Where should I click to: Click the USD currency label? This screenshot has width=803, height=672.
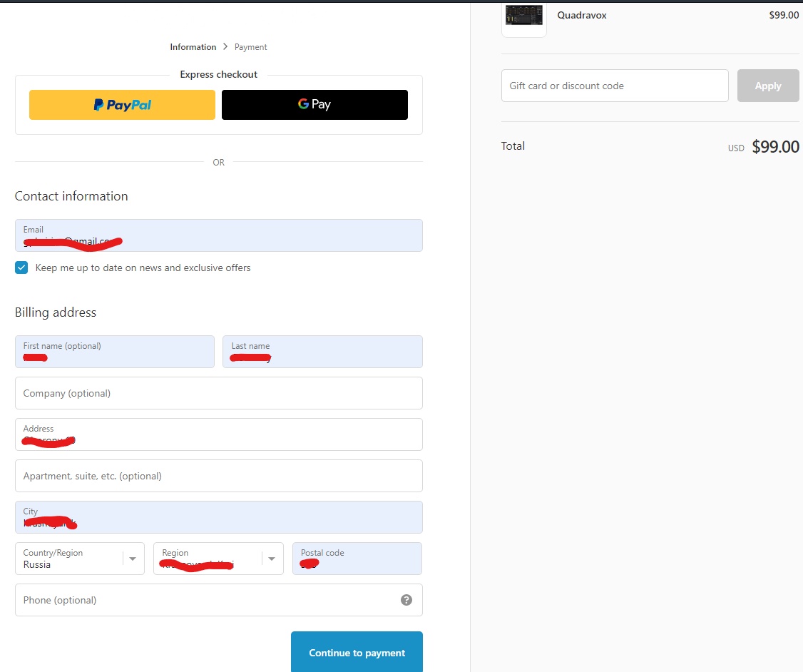pyautogui.click(x=736, y=148)
